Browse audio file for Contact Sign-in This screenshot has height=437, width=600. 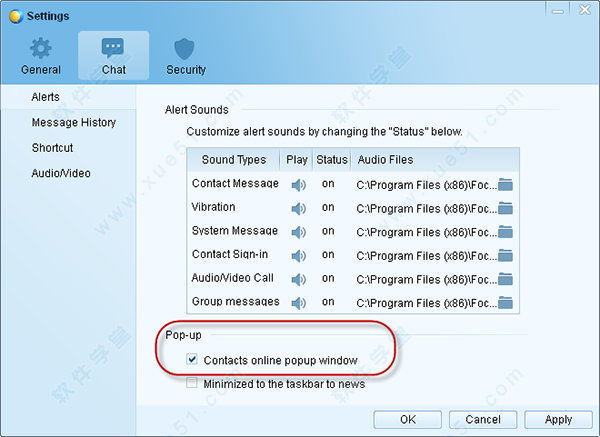coord(505,256)
